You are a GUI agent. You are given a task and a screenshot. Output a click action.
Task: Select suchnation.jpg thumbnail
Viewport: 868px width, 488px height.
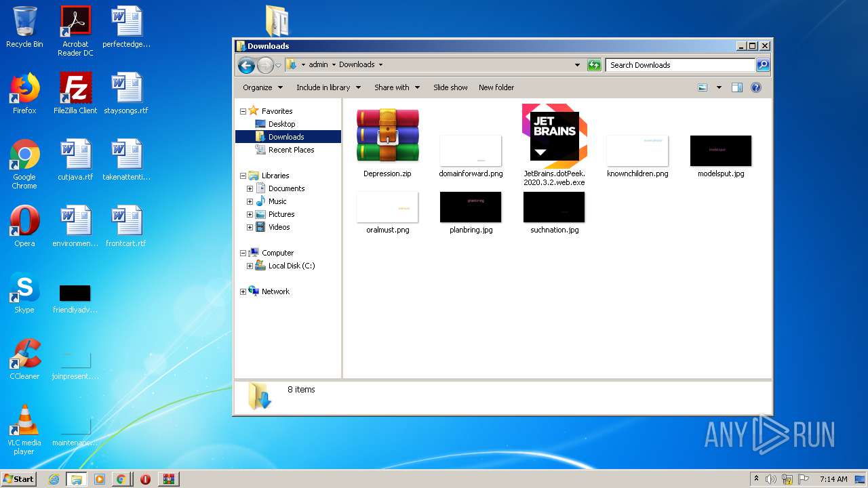tap(554, 213)
